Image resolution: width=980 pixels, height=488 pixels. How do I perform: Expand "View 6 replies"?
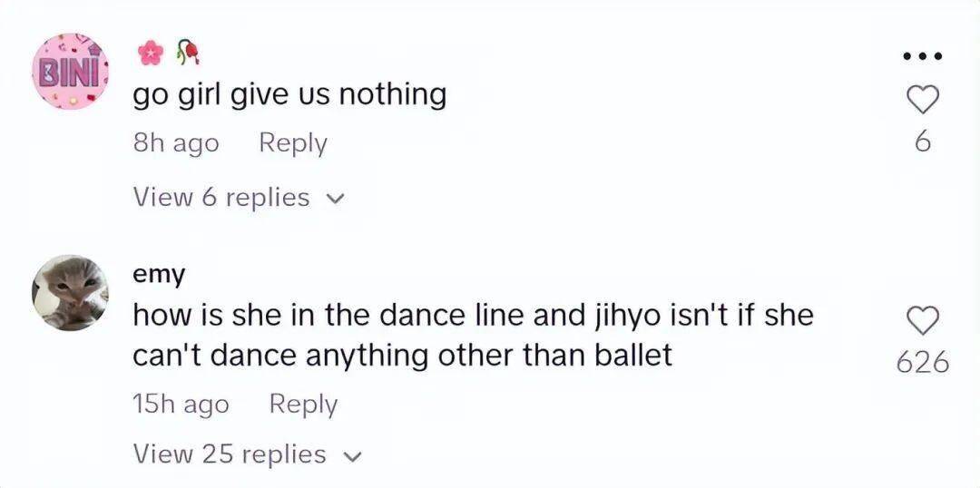point(221,197)
